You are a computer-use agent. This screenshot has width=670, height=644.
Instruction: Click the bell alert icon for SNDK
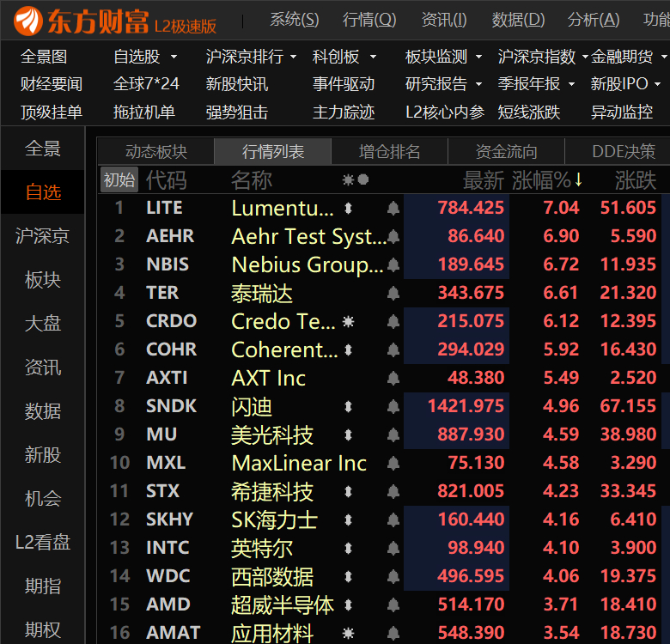point(393,406)
